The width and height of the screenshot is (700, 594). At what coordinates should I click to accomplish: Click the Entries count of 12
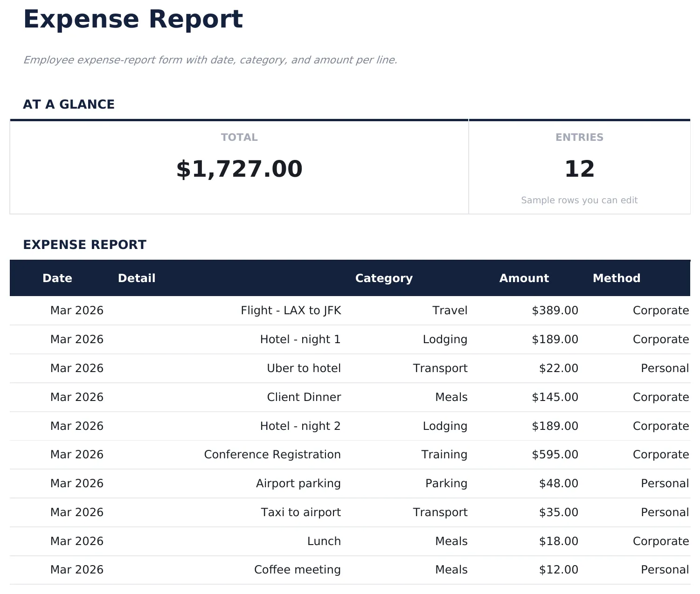[x=579, y=169]
